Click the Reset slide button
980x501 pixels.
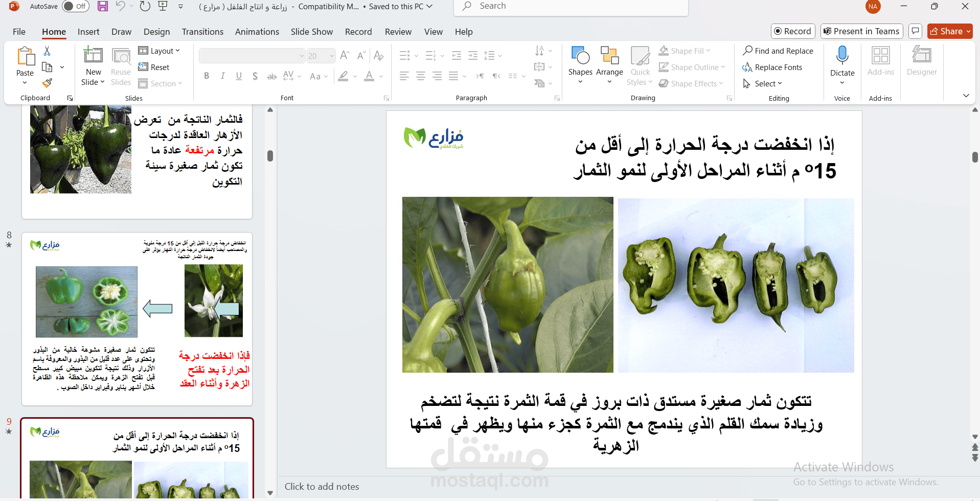click(154, 67)
